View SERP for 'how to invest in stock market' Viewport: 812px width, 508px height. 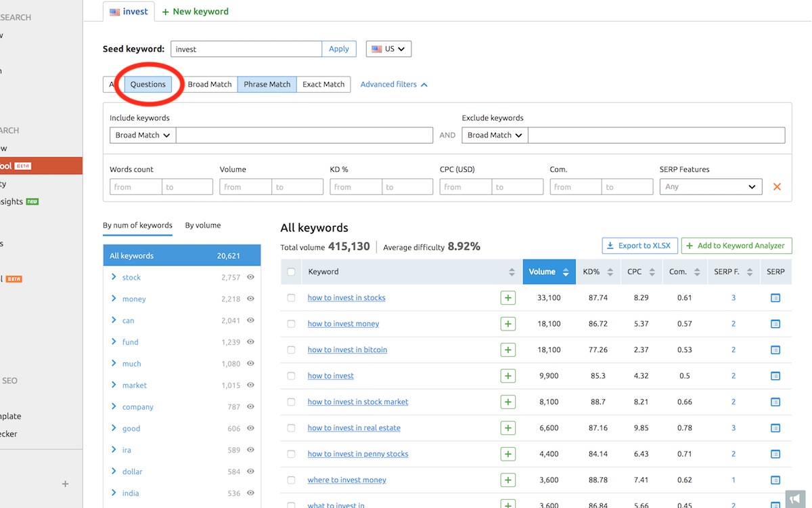[775, 402]
